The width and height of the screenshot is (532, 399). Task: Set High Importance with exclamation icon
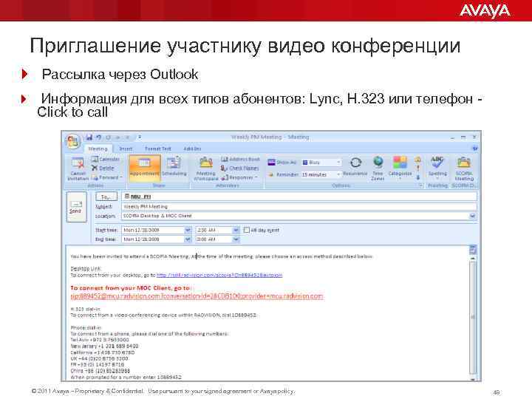(x=418, y=168)
